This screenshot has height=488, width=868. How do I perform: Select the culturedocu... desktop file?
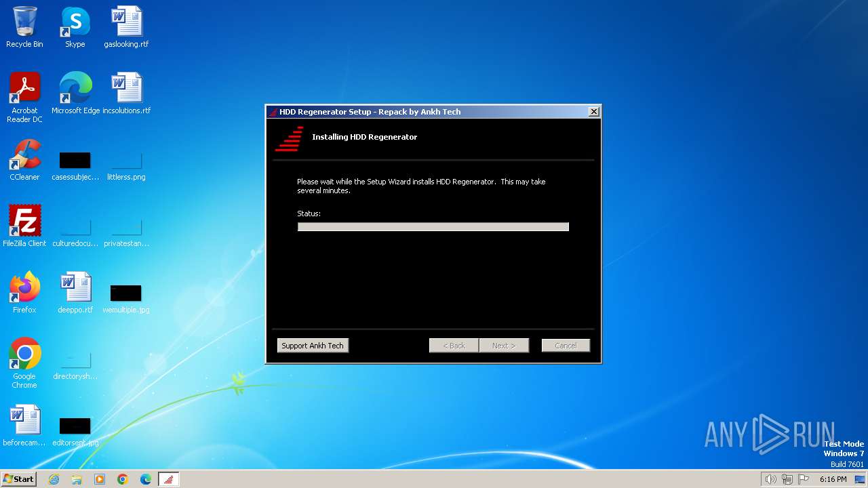(x=75, y=232)
